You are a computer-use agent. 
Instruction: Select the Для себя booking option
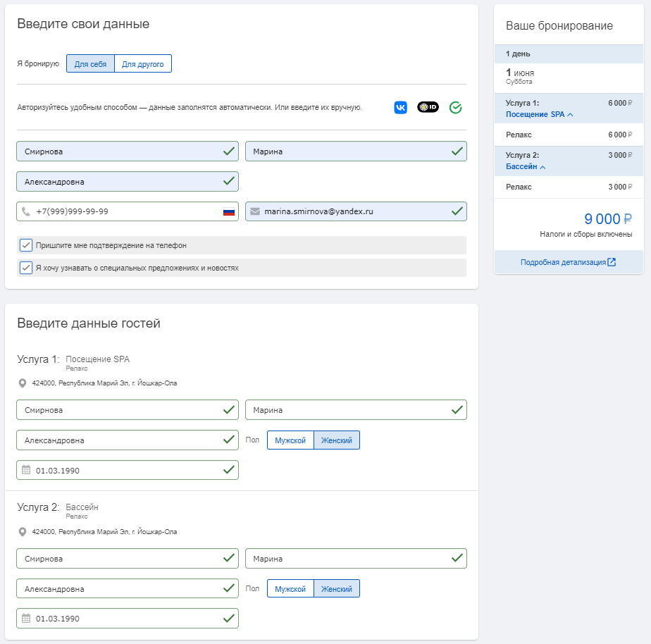(x=90, y=63)
